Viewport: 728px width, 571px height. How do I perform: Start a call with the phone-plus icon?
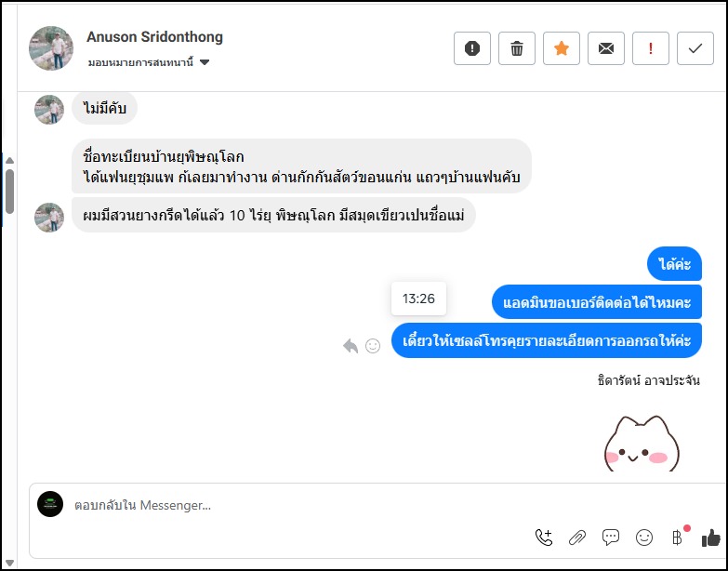[544, 537]
